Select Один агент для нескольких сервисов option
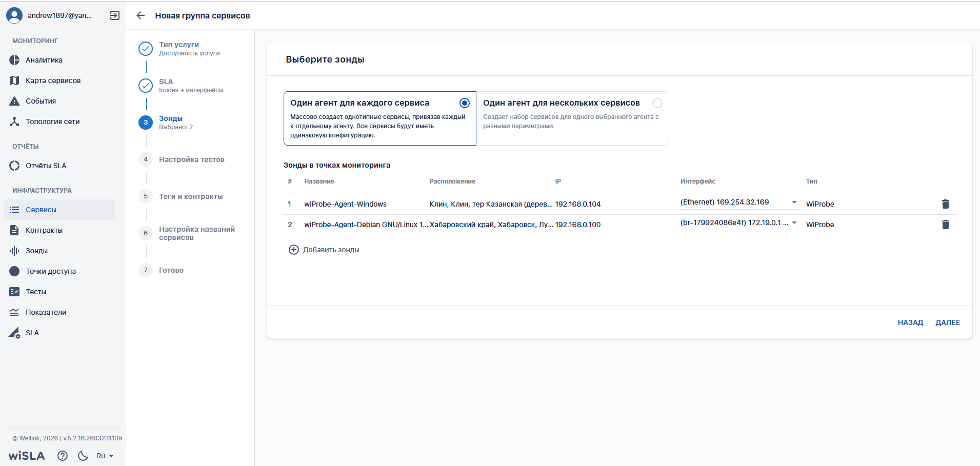 coord(657,103)
